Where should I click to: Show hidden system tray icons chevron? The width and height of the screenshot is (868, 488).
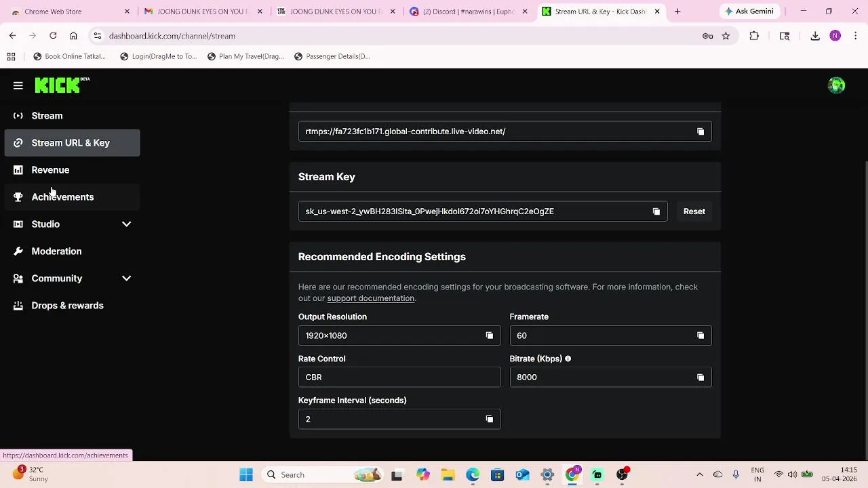700,475
